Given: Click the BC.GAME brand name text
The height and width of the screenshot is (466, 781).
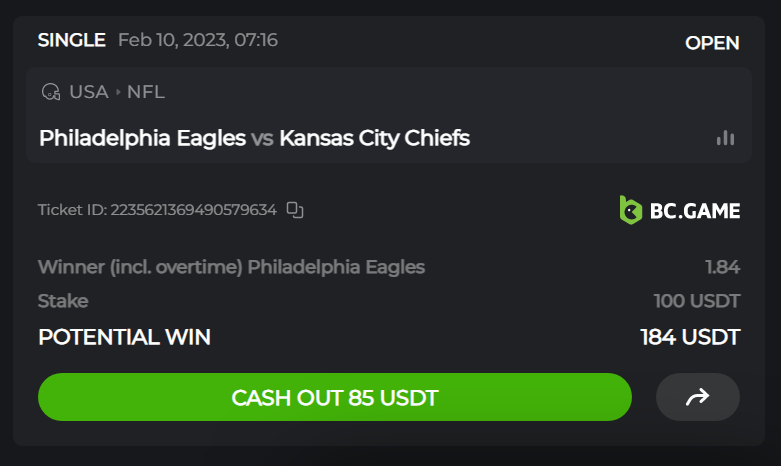Looking at the screenshot, I should point(695,211).
